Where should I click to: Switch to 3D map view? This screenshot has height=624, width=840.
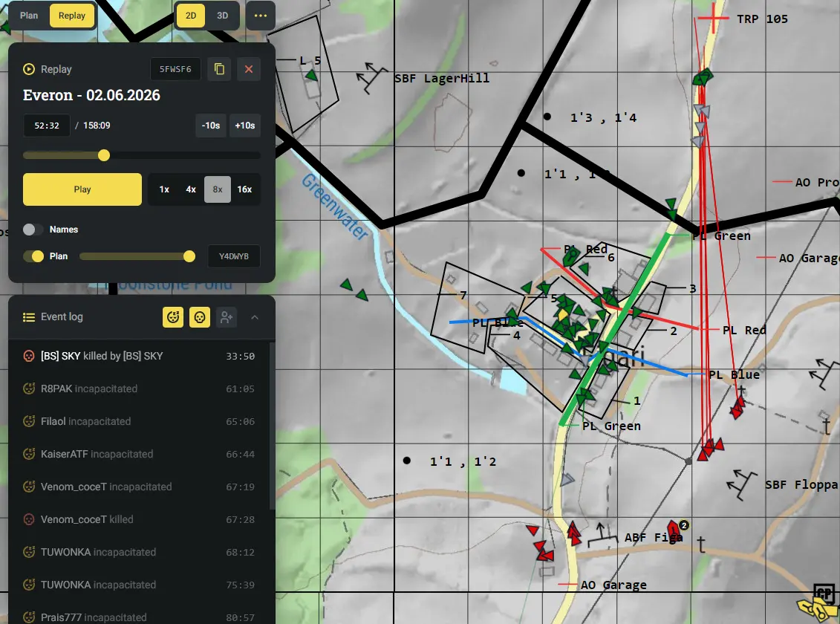click(x=222, y=16)
